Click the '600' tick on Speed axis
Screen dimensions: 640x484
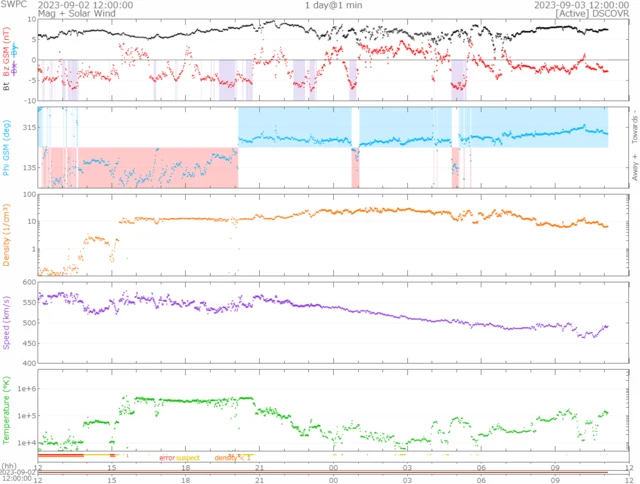click(30, 282)
